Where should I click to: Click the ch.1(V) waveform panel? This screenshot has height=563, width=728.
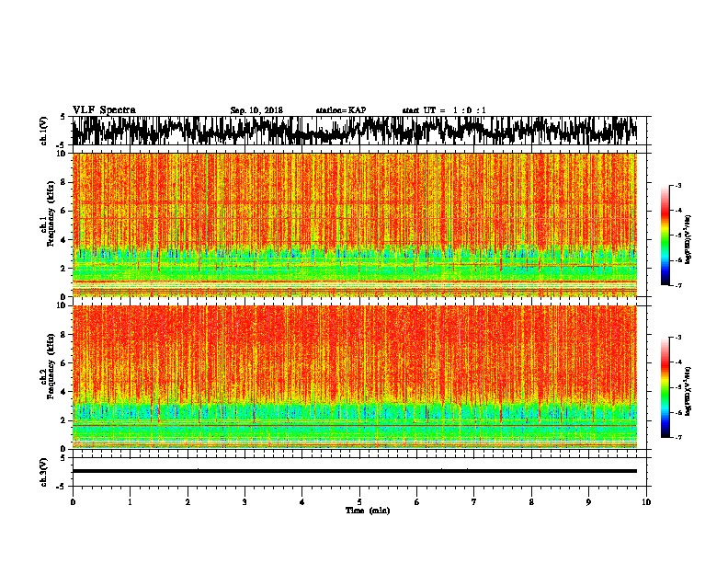point(361,131)
